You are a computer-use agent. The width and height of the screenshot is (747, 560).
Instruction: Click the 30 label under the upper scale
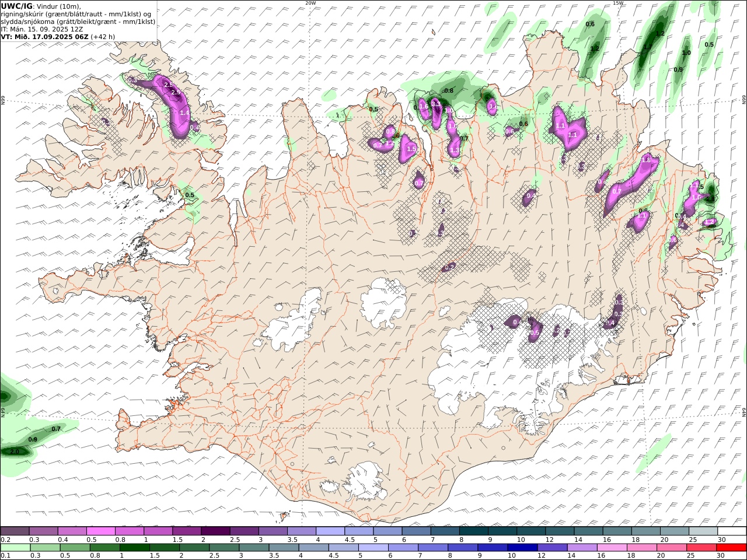click(x=721, y=540)
